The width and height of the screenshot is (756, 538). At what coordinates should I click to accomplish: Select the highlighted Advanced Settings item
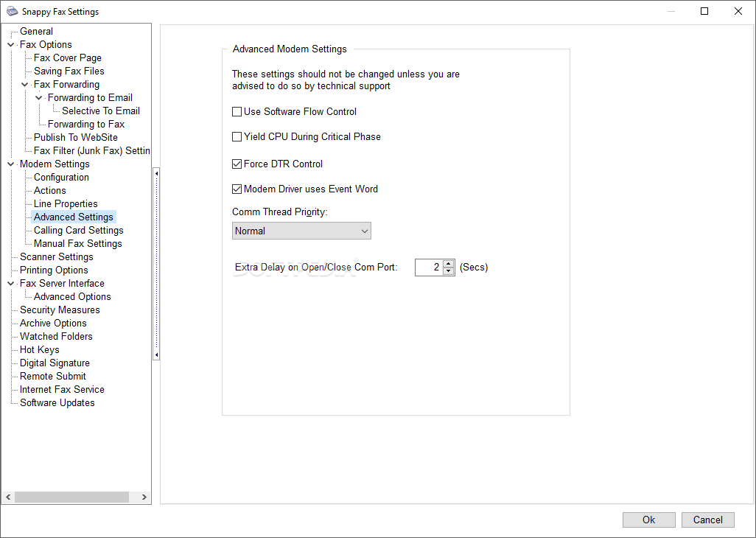(73, 217)
